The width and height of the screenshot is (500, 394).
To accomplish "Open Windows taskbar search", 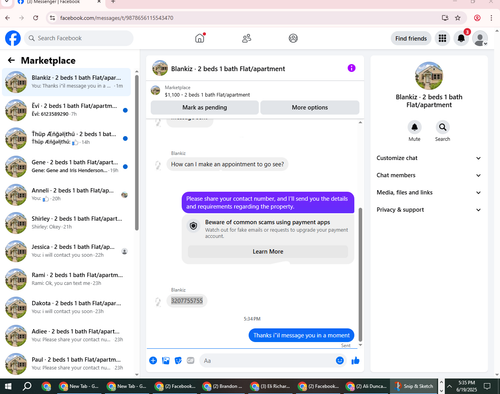I will (27, 386).
